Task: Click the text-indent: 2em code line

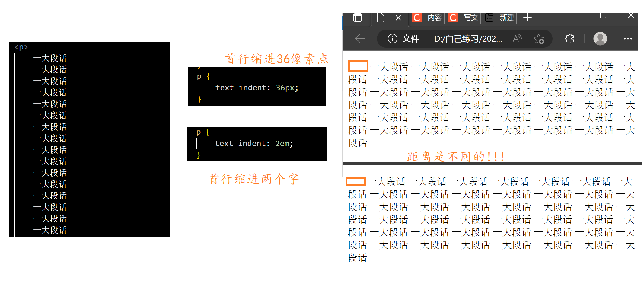Action: click(254, 143)
